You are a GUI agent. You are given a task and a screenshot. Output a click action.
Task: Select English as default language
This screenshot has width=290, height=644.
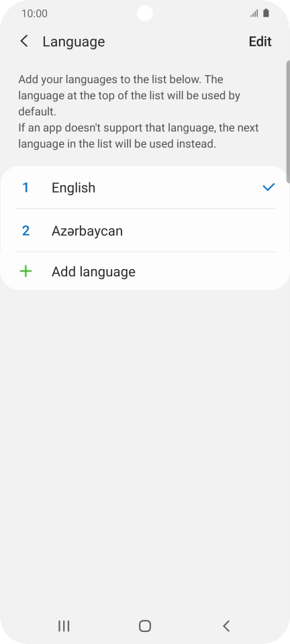click(x=145, y=187)
